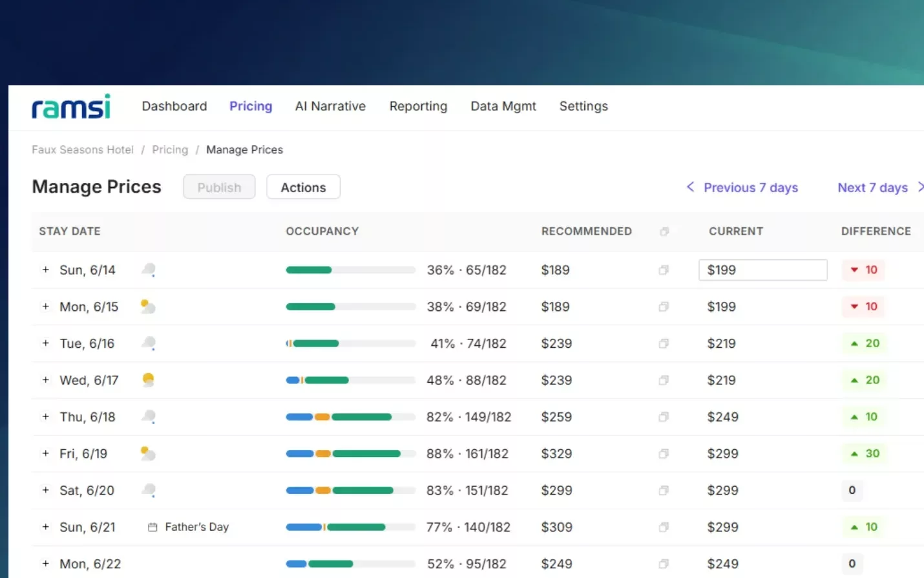Click weather icon for Fri, 6/19
The height and width of the screenshot is (578, 924).
click(148, 453)
